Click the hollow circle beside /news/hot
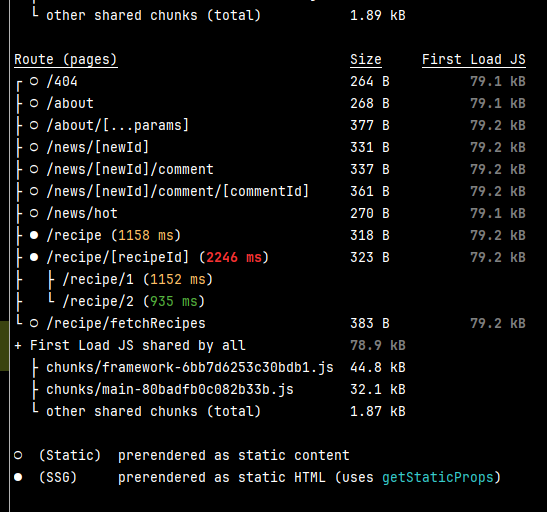Viewport: 547px width, 512px height. click(34, 213)
